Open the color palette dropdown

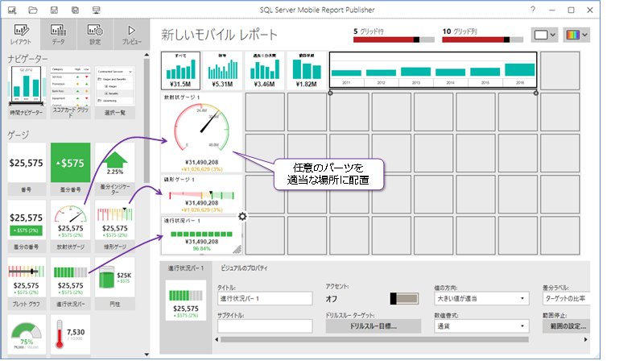click(577, 35)
